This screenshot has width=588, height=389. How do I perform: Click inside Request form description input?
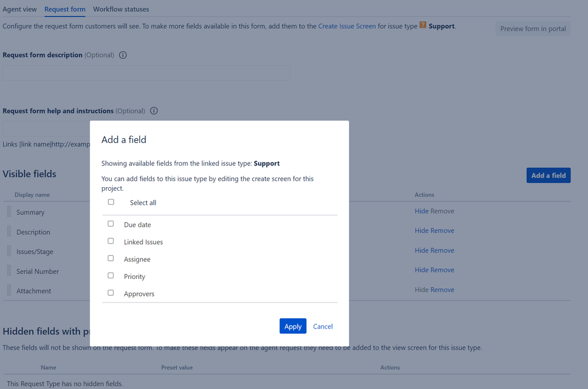(147, 73)
